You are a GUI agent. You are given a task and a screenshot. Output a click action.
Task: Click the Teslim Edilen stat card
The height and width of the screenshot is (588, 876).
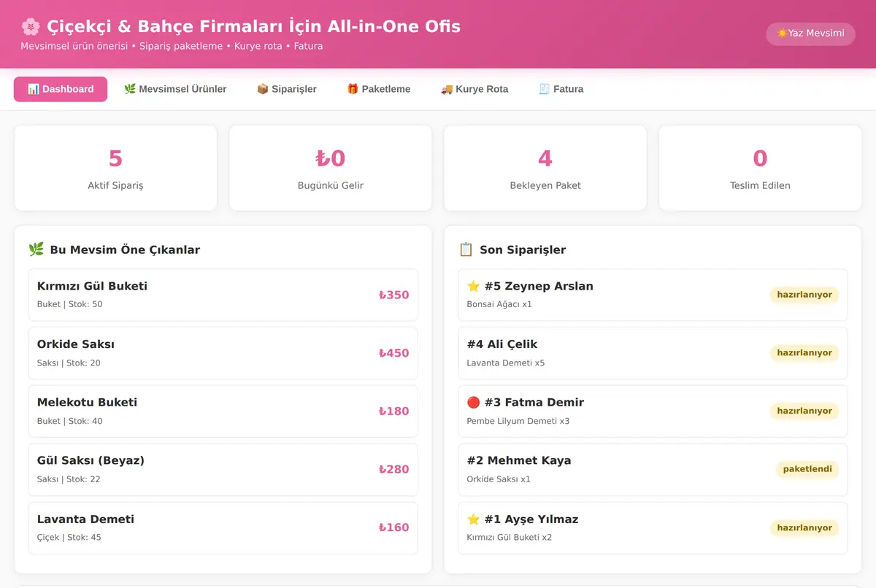760,168
